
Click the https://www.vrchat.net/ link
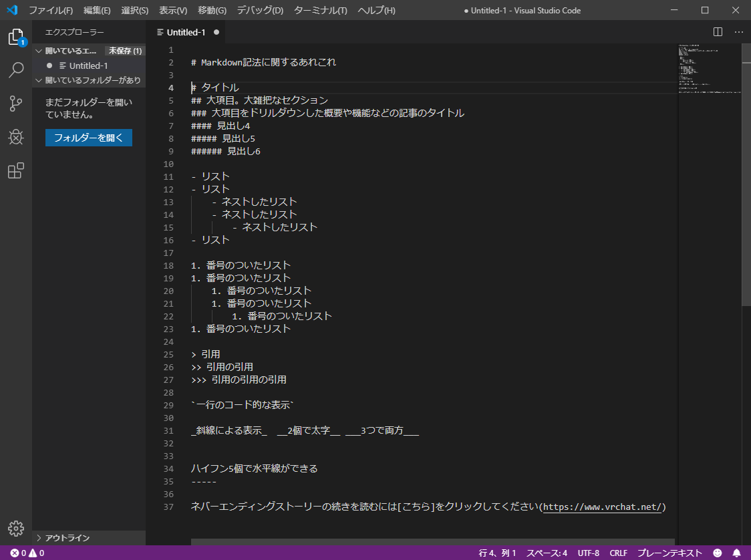(x=603, y=507)
